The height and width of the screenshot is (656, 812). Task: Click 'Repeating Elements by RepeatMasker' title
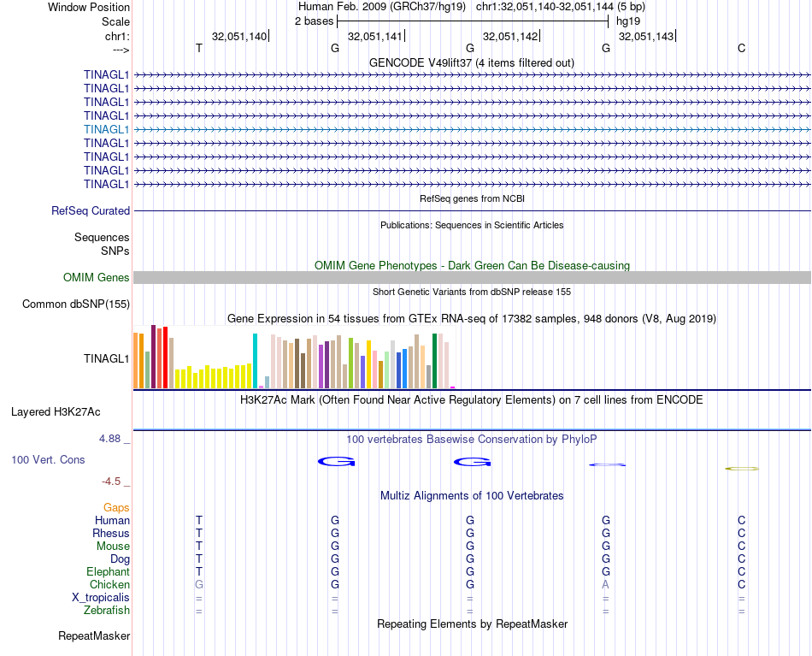pyautogui.click(x=472, y=623)
